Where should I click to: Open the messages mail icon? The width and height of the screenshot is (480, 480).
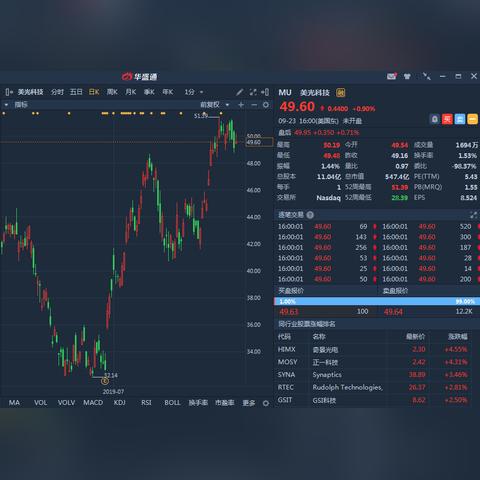click(x=392, y=76)
